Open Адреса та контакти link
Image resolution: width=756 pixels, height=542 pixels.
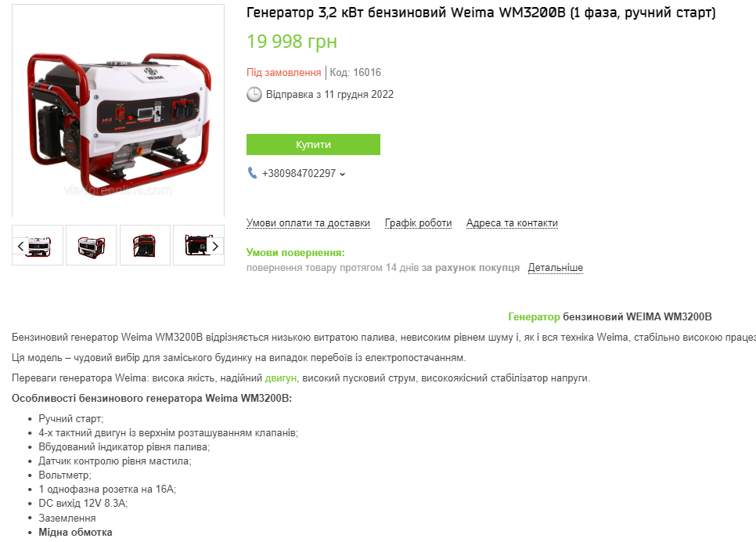tap(512, 223)
